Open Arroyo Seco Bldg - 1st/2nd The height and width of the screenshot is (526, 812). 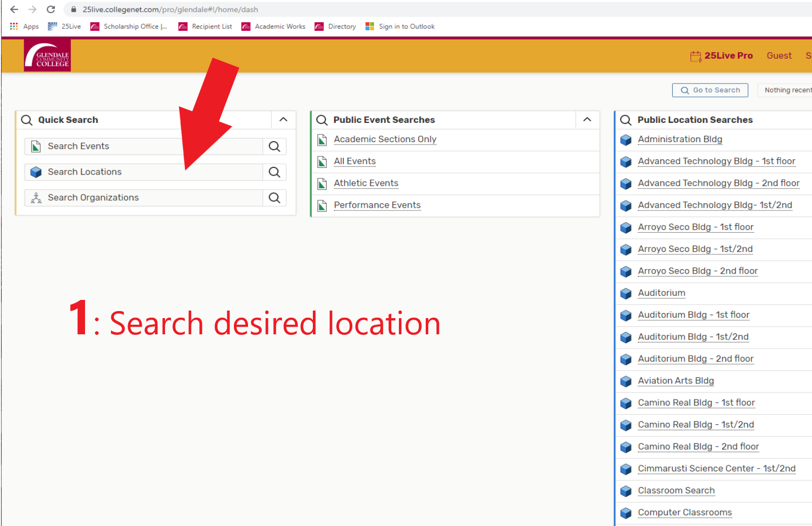(x=695, y=249)
